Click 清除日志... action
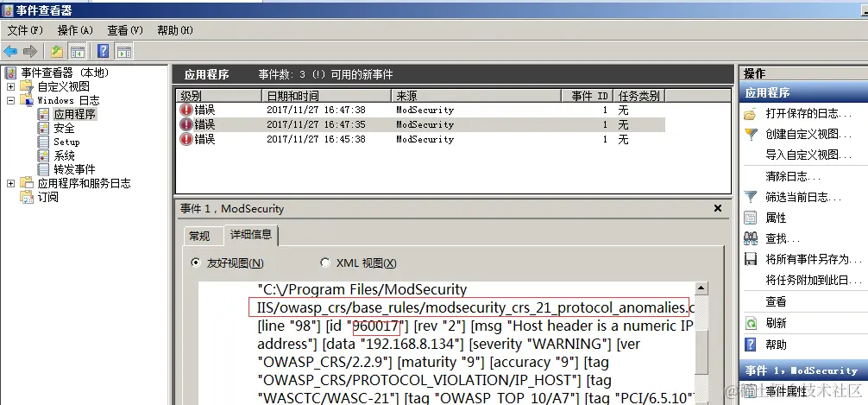The height and width of the screenshot is (405, 868). point(793,177)
